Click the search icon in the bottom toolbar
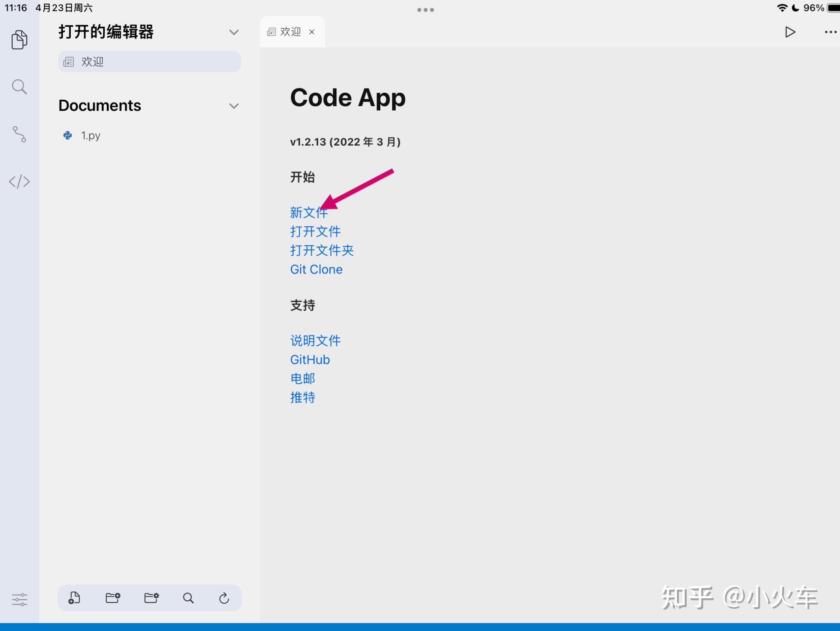The width and height of the screenshot is (840, 631). pyautogui.click(x=188, y=598)
